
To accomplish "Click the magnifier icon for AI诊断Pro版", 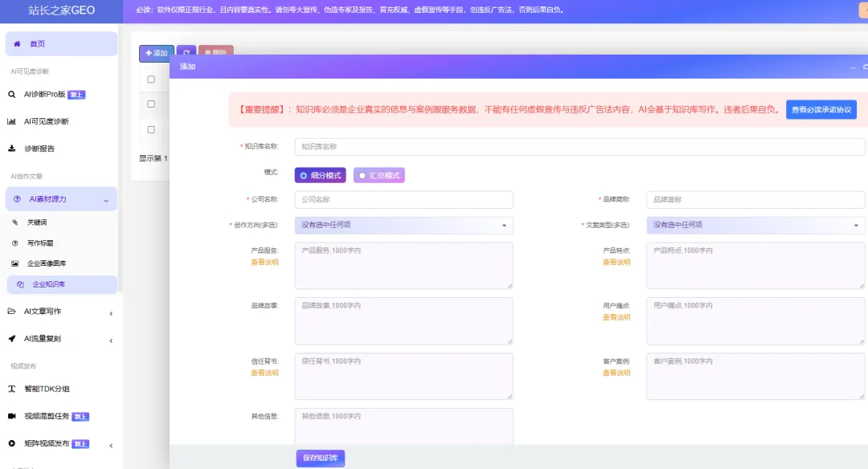I will pos(11,95).
